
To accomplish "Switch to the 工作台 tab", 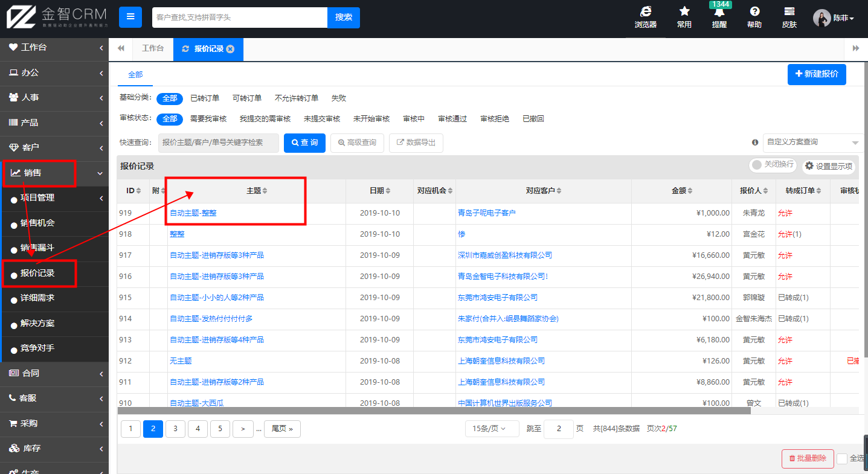I will (x=152, y=48).
